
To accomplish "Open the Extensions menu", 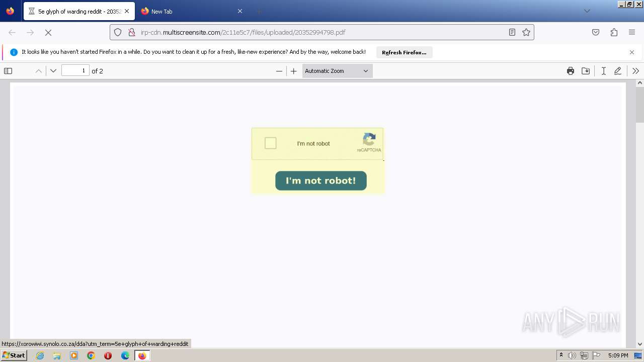I will 614,32.
